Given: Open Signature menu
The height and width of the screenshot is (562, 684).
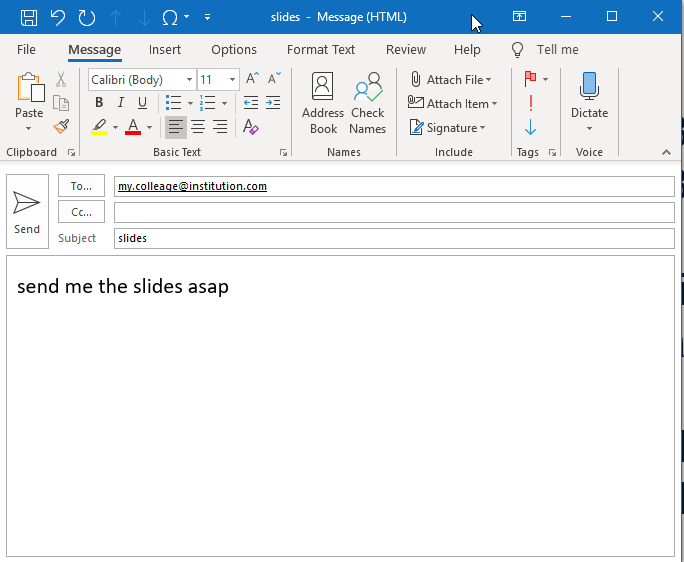Looking at the screenshot, I should [448, 128].
